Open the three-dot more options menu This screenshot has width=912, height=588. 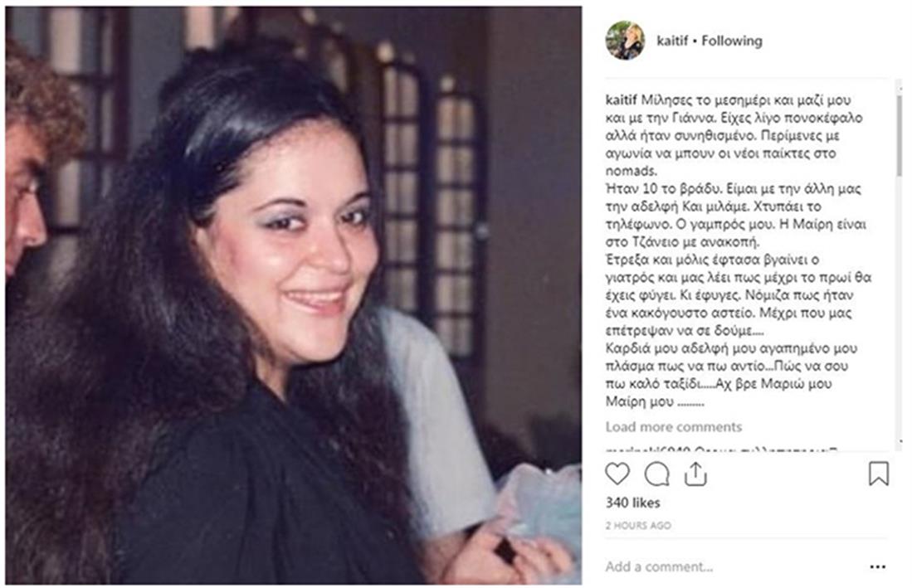878,566
